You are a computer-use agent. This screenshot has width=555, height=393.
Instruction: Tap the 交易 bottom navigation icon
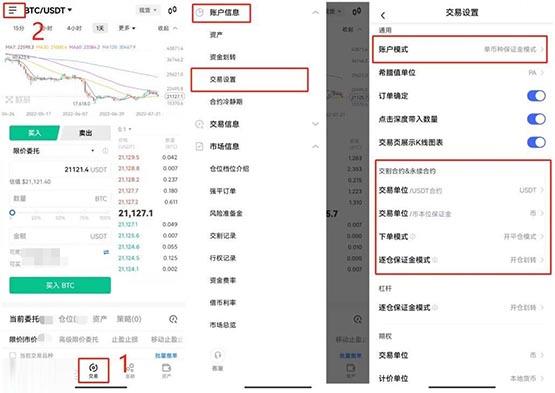coord(93,370)
